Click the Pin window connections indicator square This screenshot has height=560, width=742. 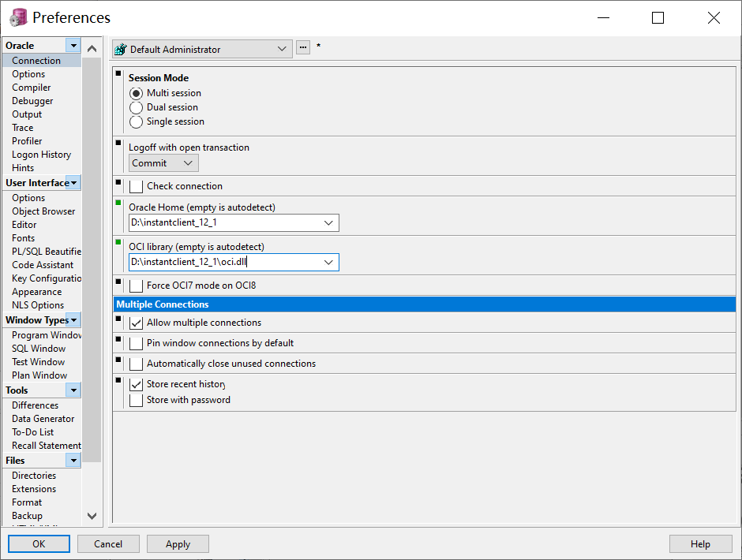click(118, 338)
